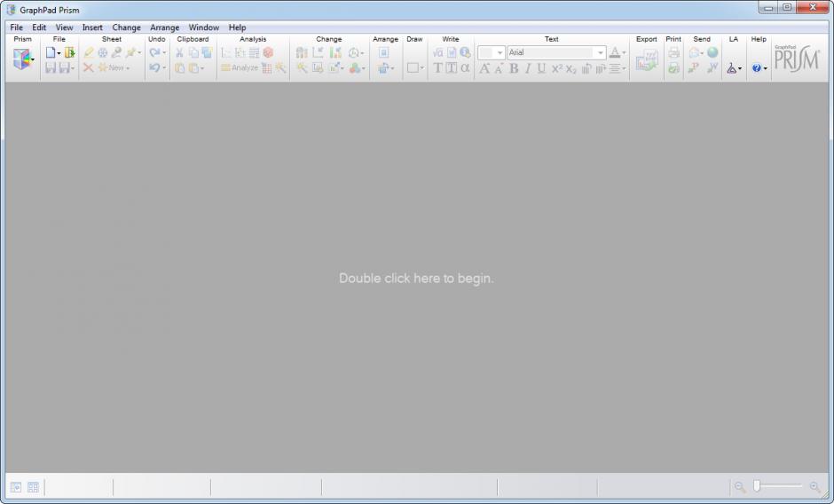Expand the font color A dropdown arrow

tap(624, 52)
